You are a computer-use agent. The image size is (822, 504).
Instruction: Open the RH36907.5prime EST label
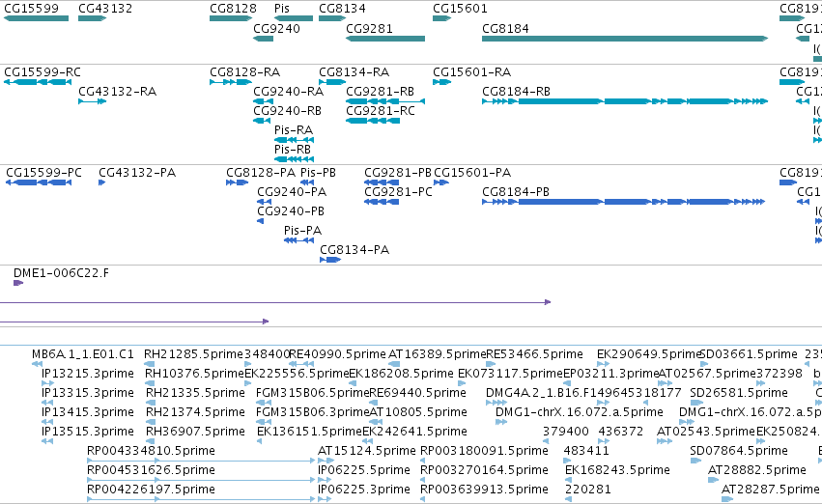click(195, 432)
